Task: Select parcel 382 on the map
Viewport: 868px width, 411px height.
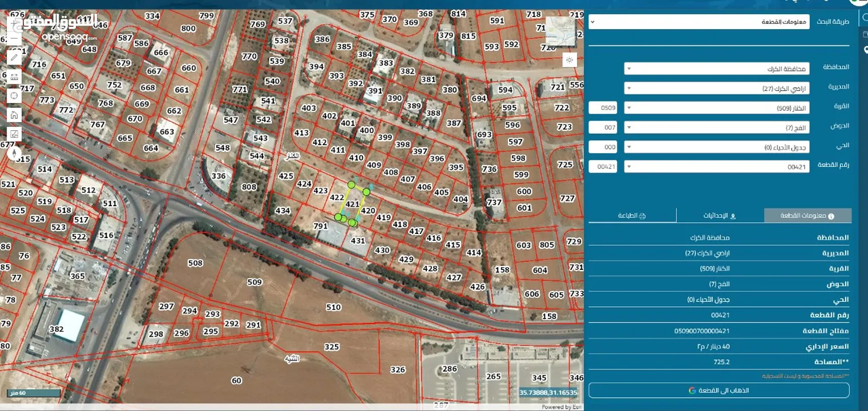Action: coord(56,329)
